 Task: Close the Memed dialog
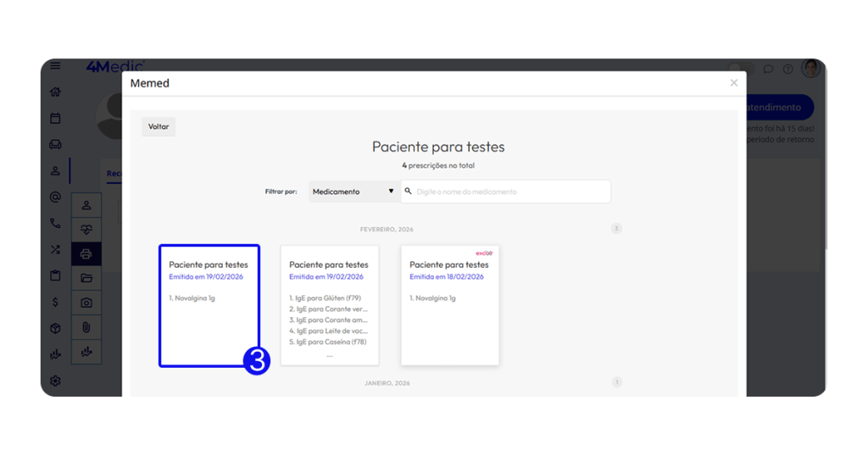[x=733, y=83]
